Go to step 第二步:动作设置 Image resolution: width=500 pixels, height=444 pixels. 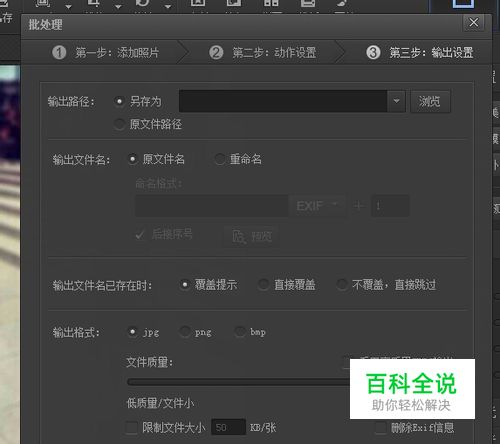[263, 53]
